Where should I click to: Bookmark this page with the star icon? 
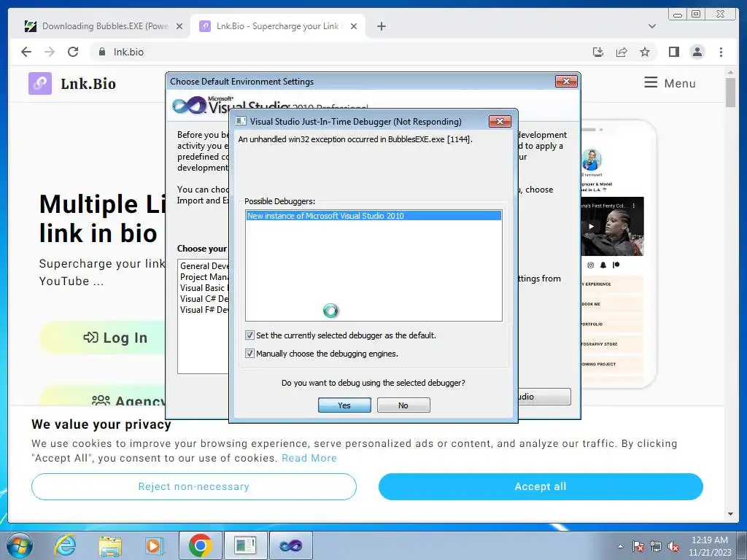point(645,52)
